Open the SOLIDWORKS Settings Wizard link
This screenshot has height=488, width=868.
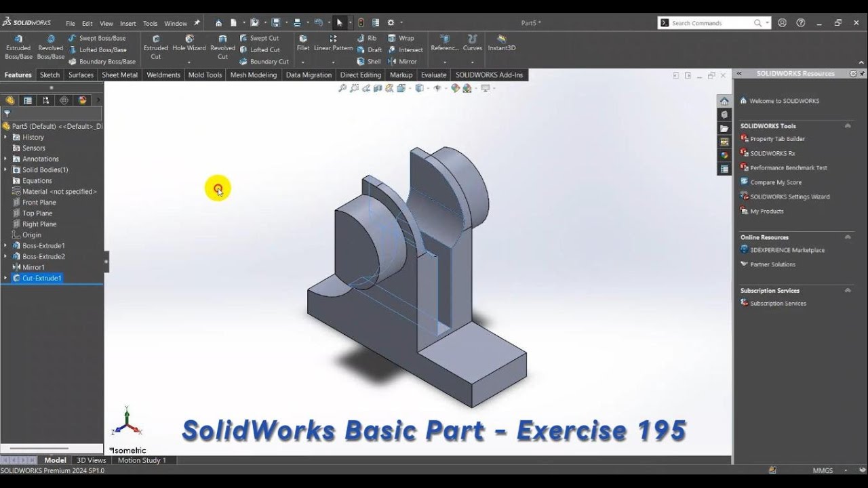pos(789,197)
